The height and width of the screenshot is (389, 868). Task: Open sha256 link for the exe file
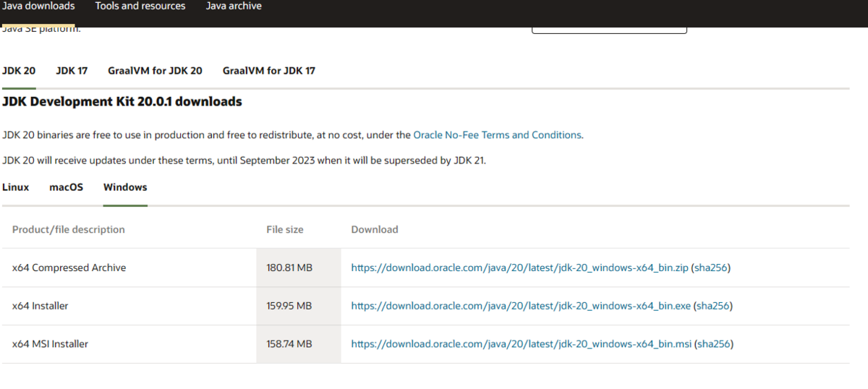click(x=713, y=306)
